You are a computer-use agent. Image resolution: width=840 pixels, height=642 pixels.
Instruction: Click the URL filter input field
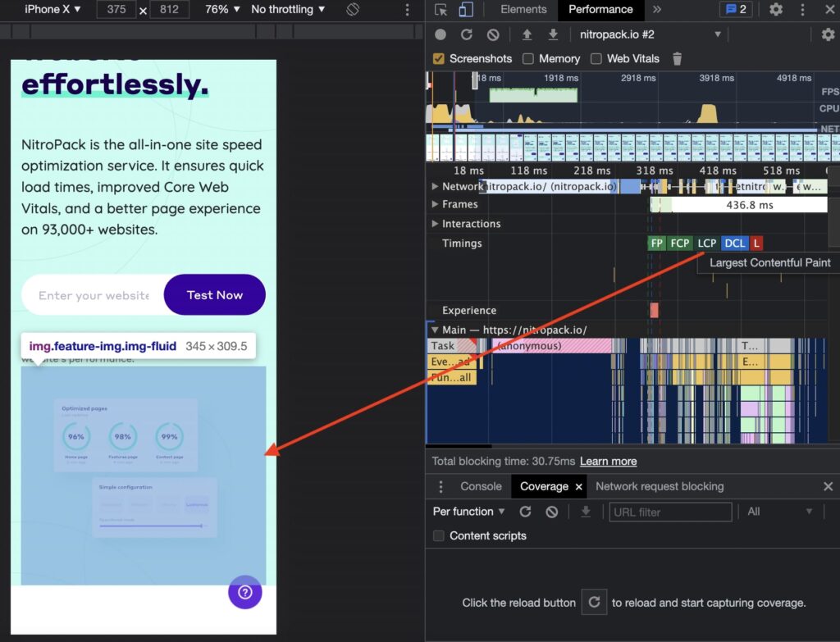click(x=670, y=512)
